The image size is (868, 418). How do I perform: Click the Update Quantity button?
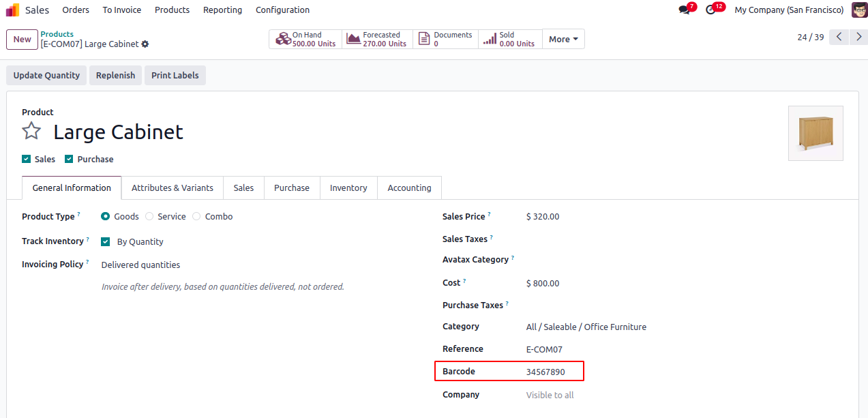tap(46, 76)
